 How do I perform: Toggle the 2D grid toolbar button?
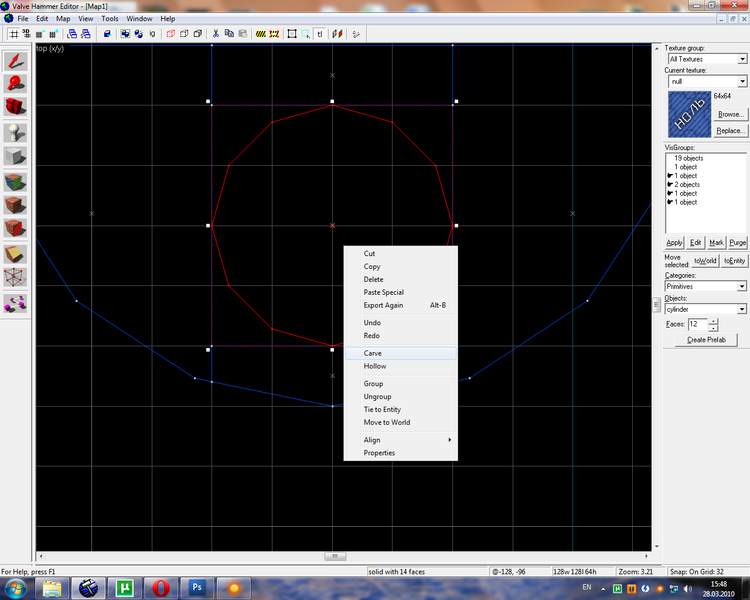[14, 34]
